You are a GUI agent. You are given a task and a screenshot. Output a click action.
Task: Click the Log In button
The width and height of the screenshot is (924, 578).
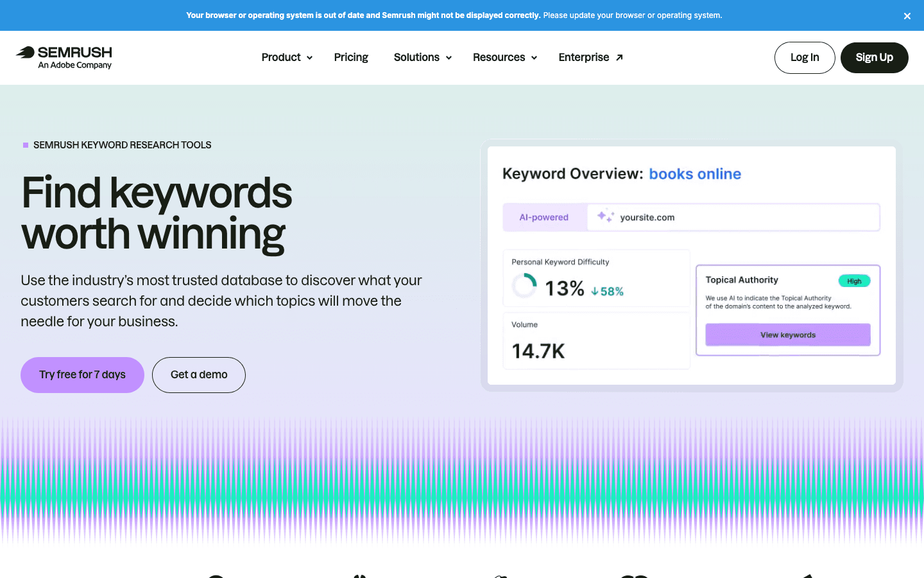pyautogui.click(x=805, y=58)
